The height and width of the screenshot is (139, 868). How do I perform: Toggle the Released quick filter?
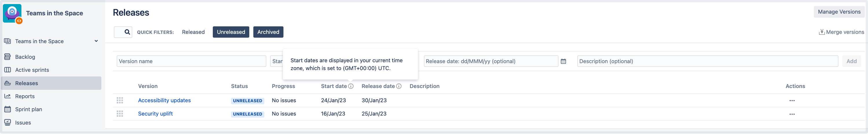193,32
